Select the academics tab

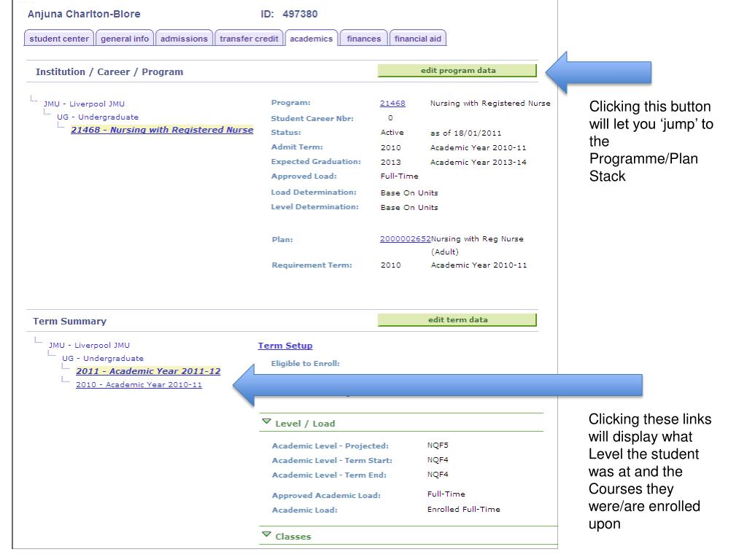[311, 39]
